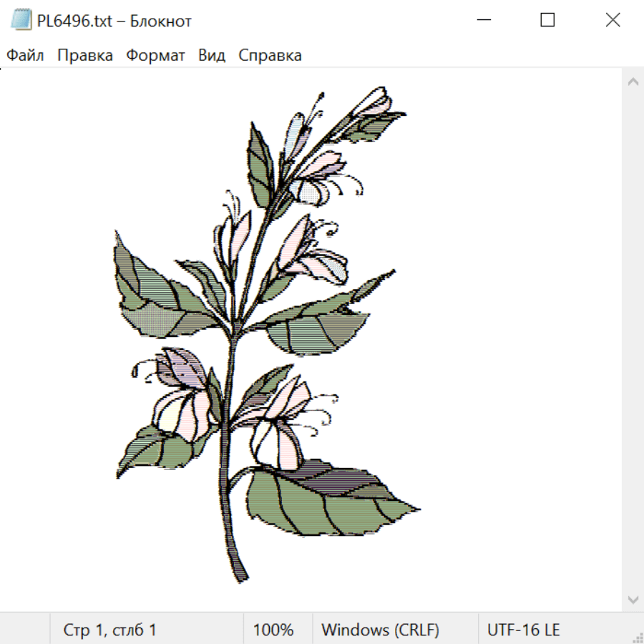644x644 pixels.
Task: Minimize the Блокнот window
Action: tap(484, 20)
